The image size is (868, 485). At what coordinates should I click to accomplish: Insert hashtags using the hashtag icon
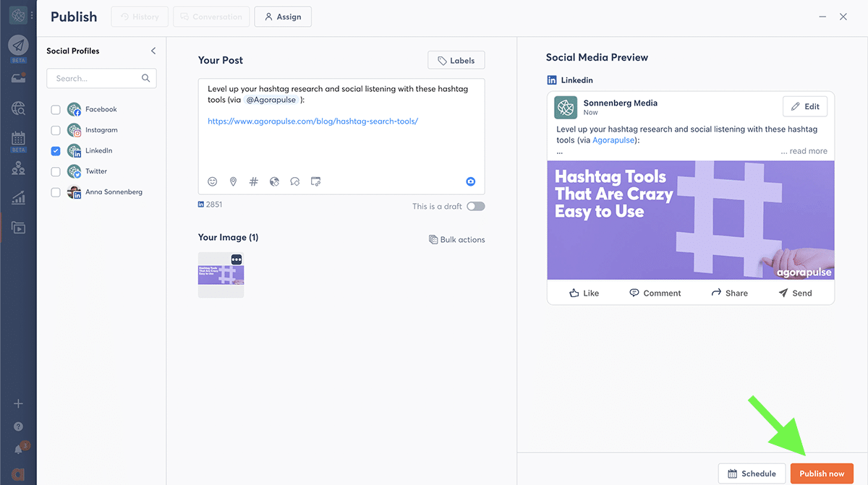point(253,182)
